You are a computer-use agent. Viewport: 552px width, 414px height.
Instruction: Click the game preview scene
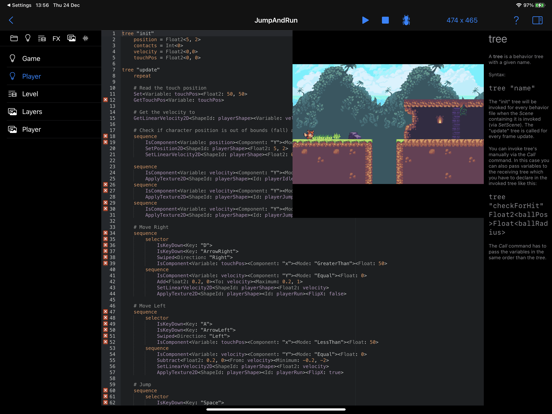[x=388, y=124]
